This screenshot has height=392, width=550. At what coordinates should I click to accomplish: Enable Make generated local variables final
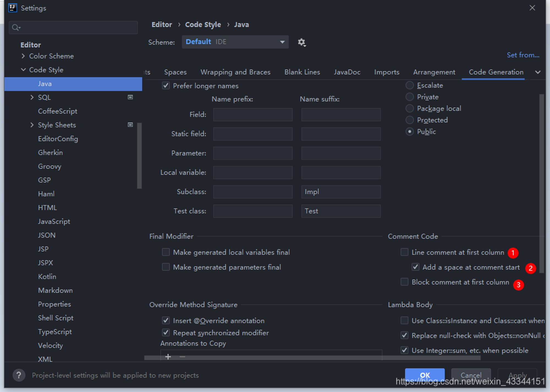tap(166, 252)
